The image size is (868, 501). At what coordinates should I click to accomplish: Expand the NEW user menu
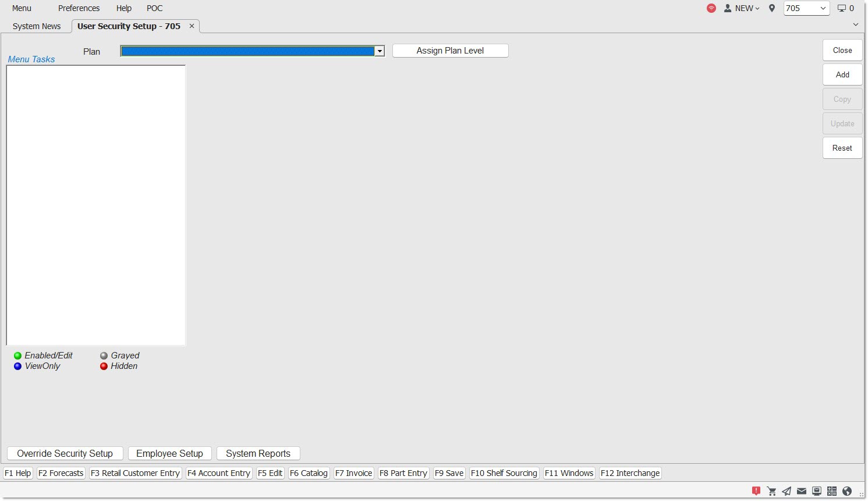pyautogui.click(x=743, y=8)
